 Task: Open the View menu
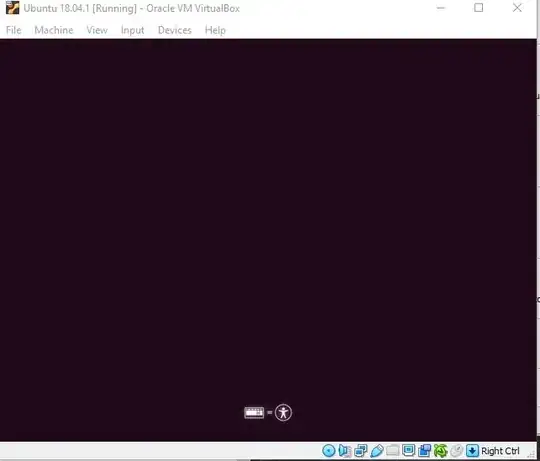tap(97, 30)
